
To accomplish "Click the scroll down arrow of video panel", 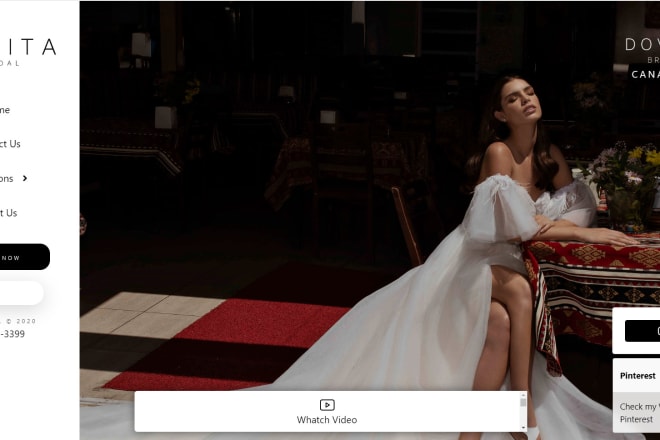I will coord(523,428).
